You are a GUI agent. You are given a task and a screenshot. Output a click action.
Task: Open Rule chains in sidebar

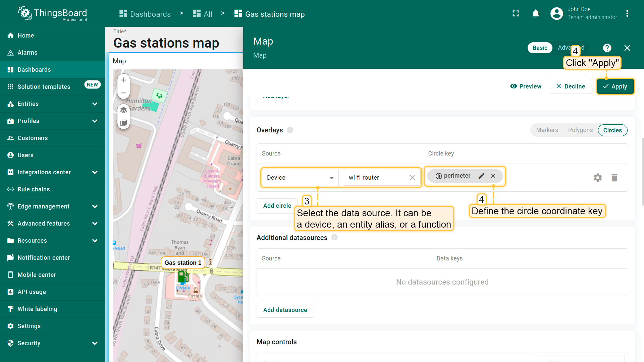click(34, 189)
